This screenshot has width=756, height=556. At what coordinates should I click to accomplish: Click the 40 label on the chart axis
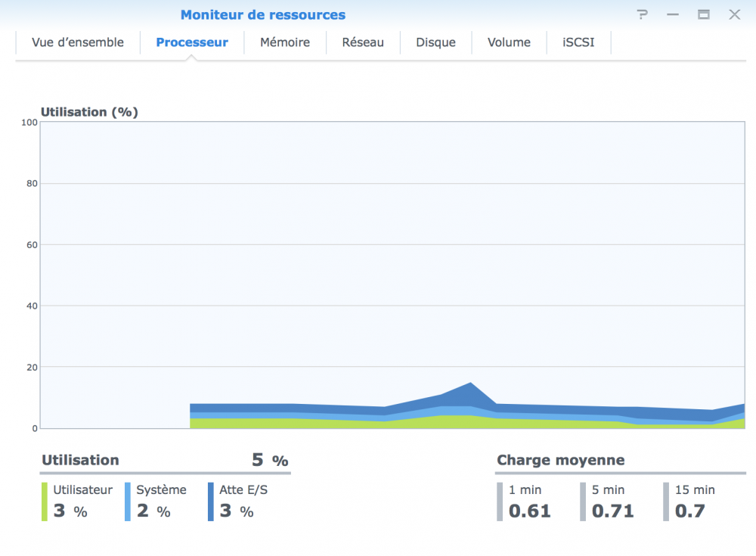pos(32,306)
